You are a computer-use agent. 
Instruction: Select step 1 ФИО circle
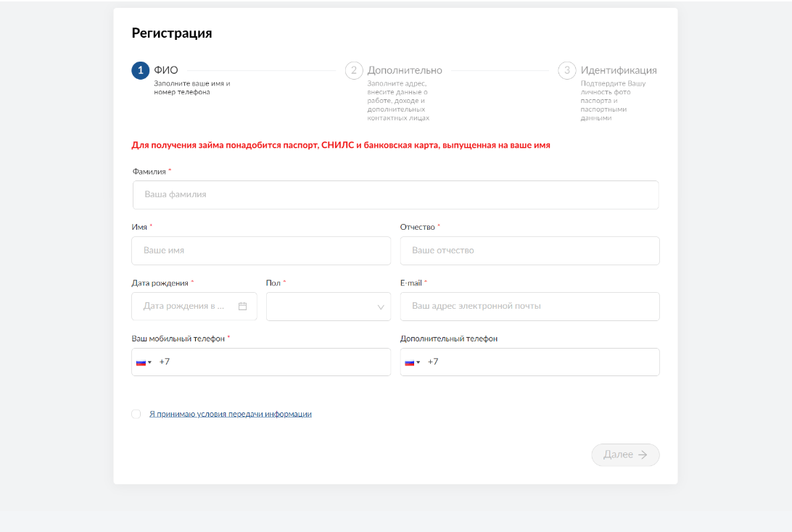coord(141,70)
